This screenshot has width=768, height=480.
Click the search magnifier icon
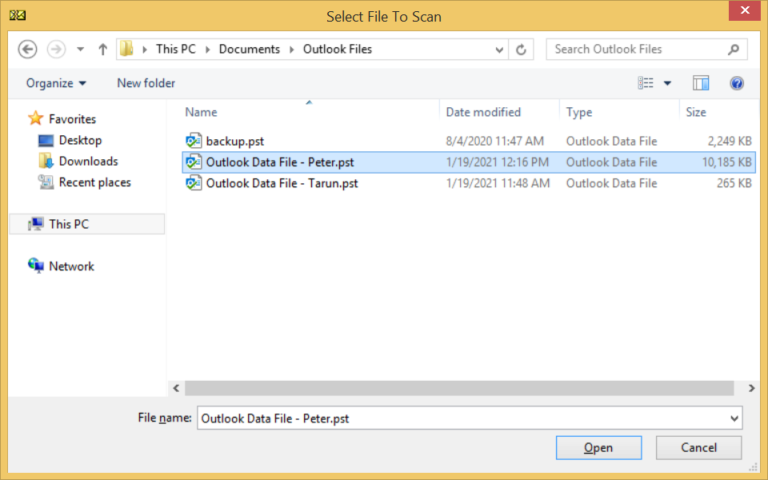click(733, 49)
